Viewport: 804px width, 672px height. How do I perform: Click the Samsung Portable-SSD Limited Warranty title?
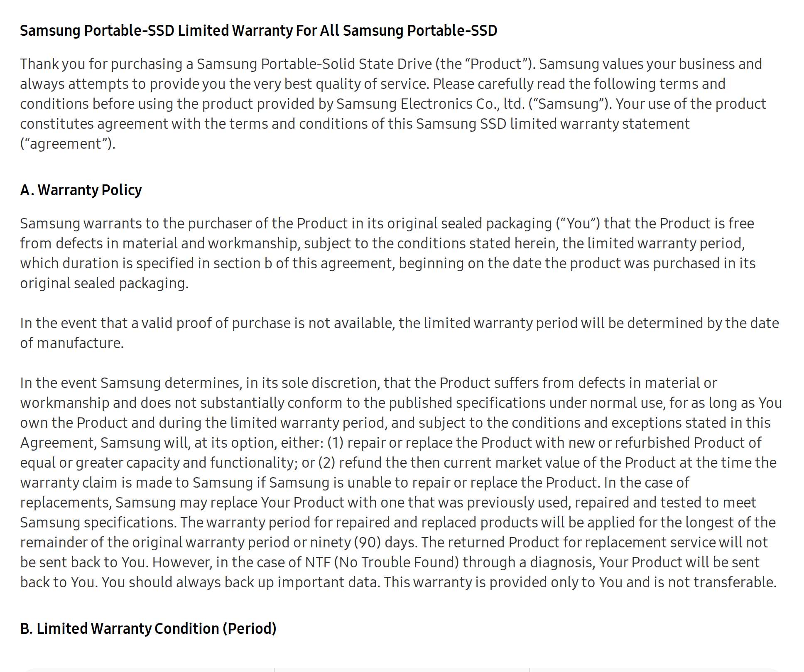(x=258, y=31)
